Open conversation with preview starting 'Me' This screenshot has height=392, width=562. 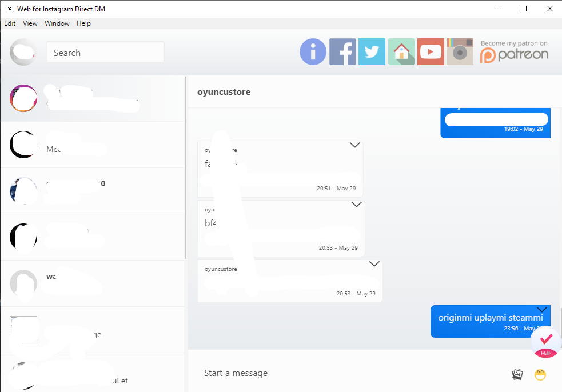pyautogui.click(x=93, y=145)
